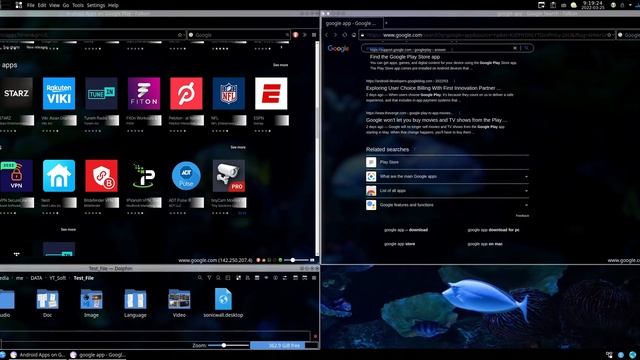Open the tinyCam Monitor PRO app tile

(x=229, y=176)
